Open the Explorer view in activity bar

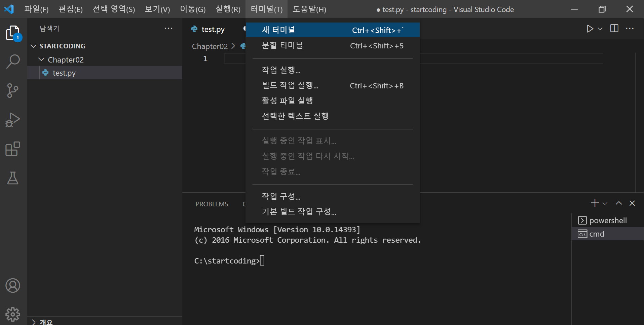13,33
